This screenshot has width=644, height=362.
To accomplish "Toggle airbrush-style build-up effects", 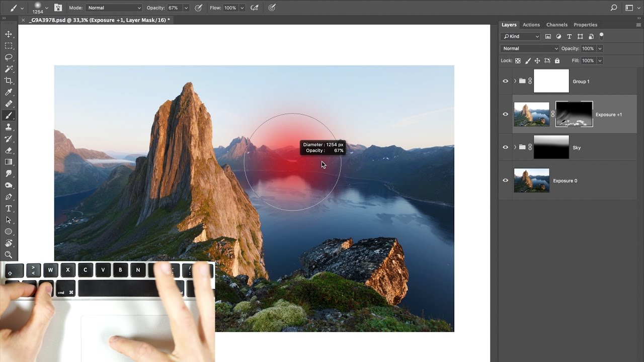I will pyautogui.click(x=255, y=8).
